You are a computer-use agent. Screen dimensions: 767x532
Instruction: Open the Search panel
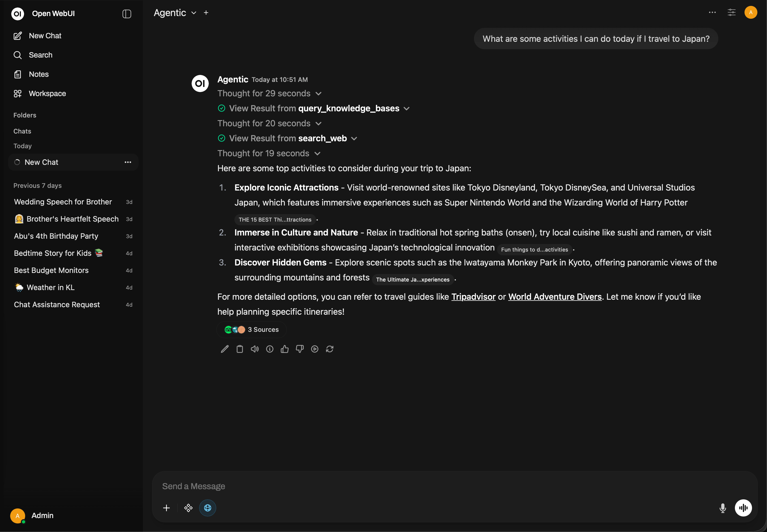click(x=40, y=55)
